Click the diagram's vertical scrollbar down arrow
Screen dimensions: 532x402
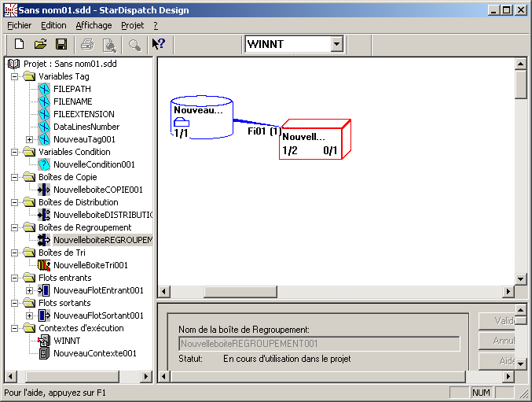point(520,278)
